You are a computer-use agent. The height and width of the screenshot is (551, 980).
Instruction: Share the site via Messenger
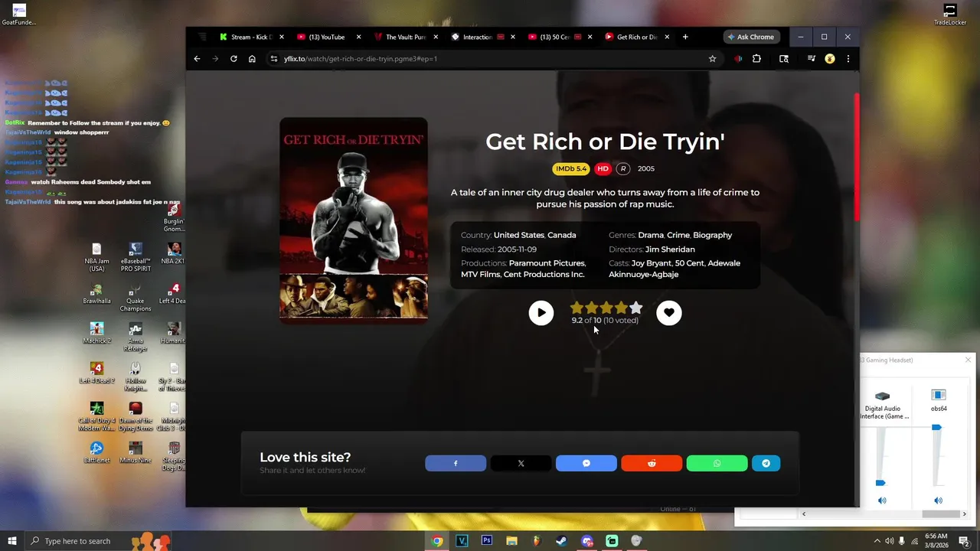point(586,463)
